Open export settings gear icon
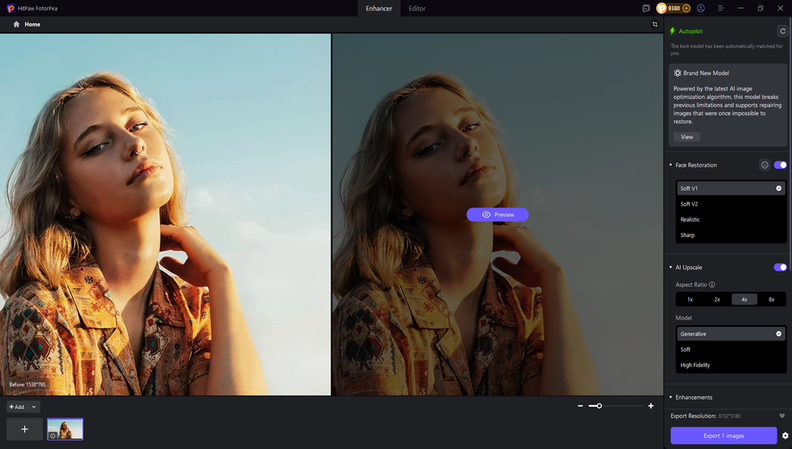This screenshot has width=792, height=449. pos(785,435)
